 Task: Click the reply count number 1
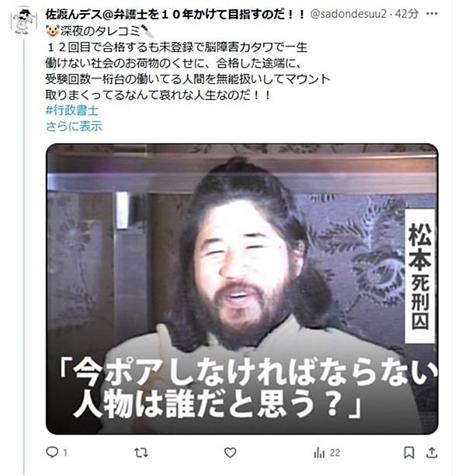pyautogui.click(x=65, y=453)
